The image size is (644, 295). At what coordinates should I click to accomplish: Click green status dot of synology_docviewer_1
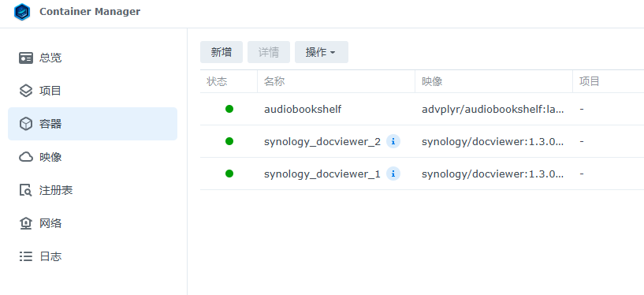pos(229,174)
